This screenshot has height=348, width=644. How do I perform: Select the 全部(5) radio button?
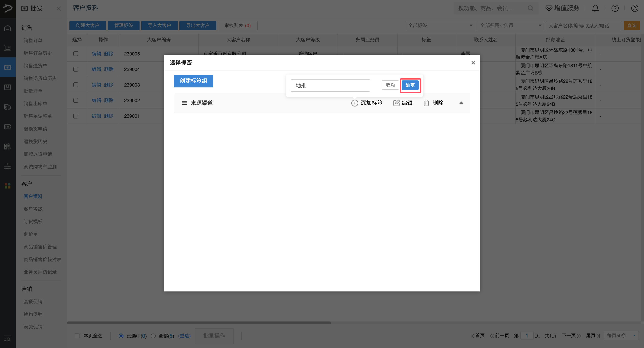pyautogui.click(x=153, y=336)
